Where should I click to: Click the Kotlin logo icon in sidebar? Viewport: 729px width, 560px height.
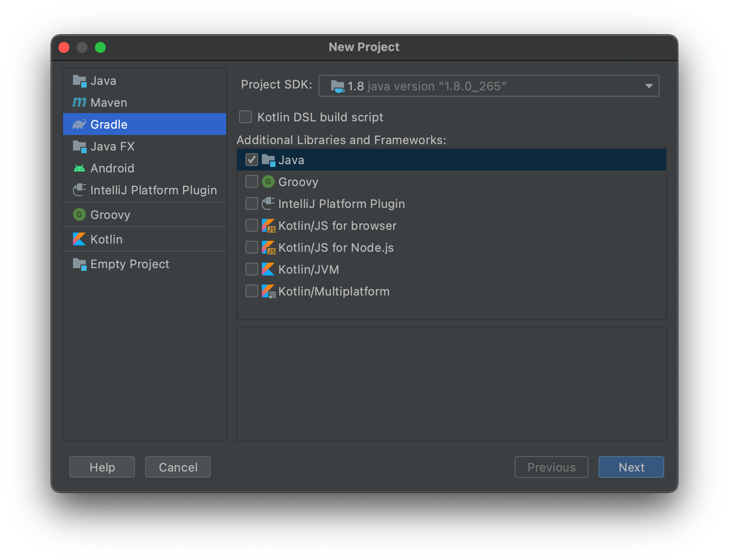coord(79,239)
